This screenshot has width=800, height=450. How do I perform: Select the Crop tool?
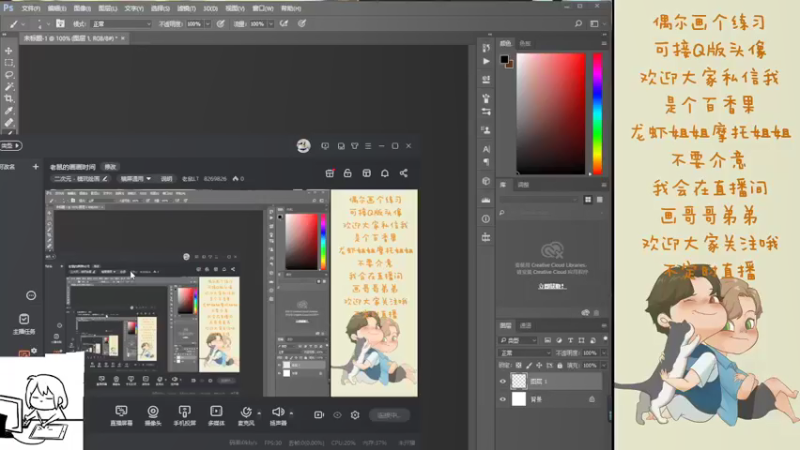9,99
